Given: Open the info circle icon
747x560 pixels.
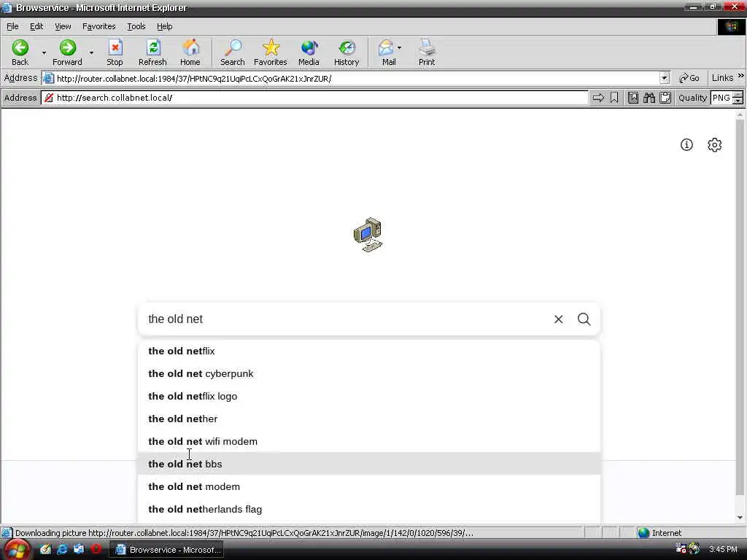Looking at the screenshot, I should pos(686,145).
